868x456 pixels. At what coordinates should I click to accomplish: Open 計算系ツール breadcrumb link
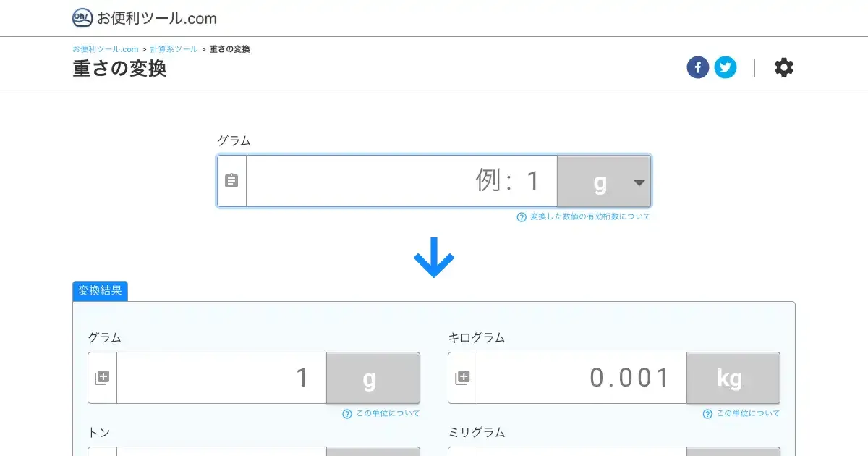174,49
